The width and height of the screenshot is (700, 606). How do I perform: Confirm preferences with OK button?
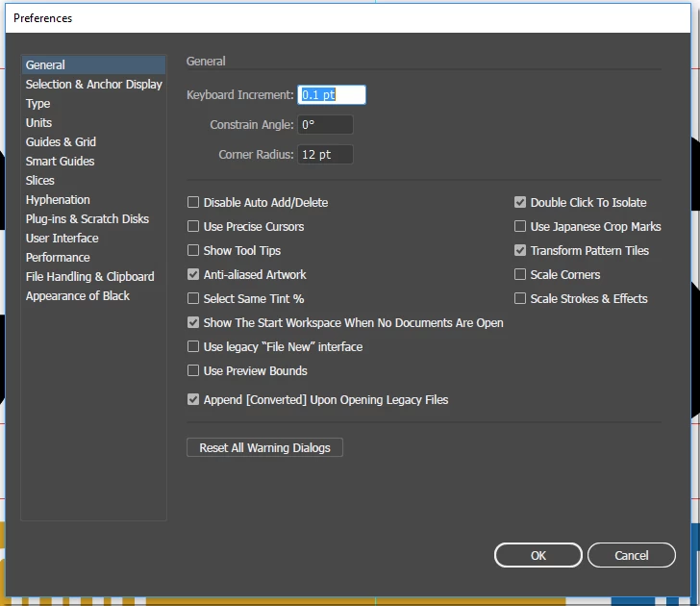pyautogui.click(x=538, y=555)
